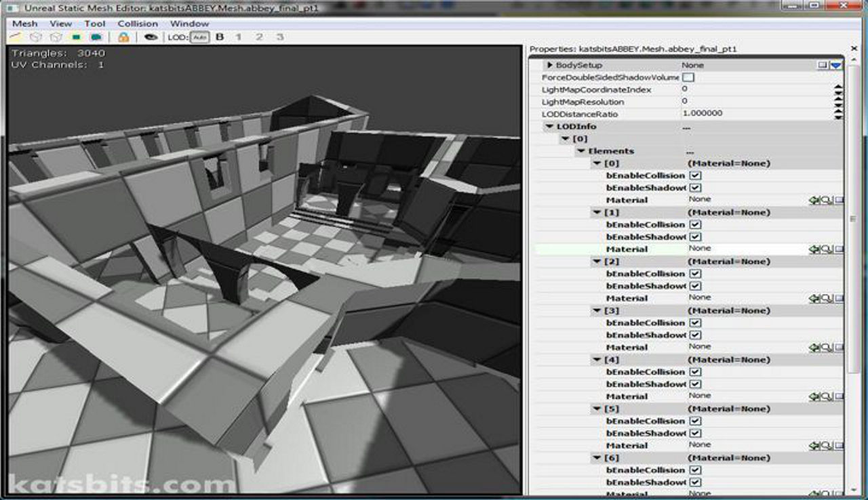
Task: Uncheck bEnableCollision under element [0]
Action: point(695,175)
